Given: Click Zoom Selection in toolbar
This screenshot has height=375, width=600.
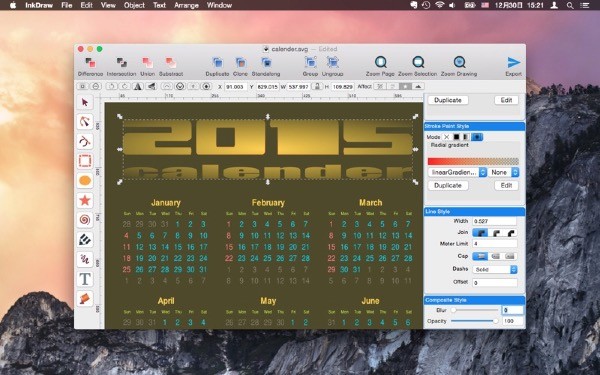Looking at the screenshot, I should click(417, 66).
